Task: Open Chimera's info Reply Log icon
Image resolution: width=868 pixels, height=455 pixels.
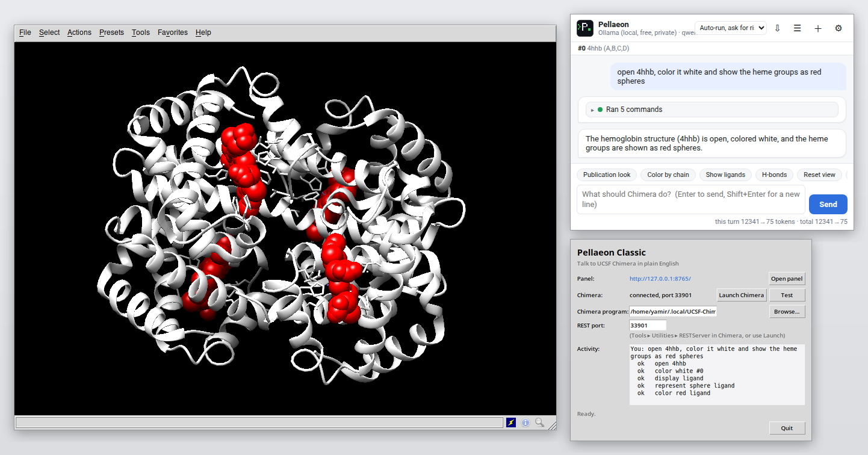Action: coord(525,422)
